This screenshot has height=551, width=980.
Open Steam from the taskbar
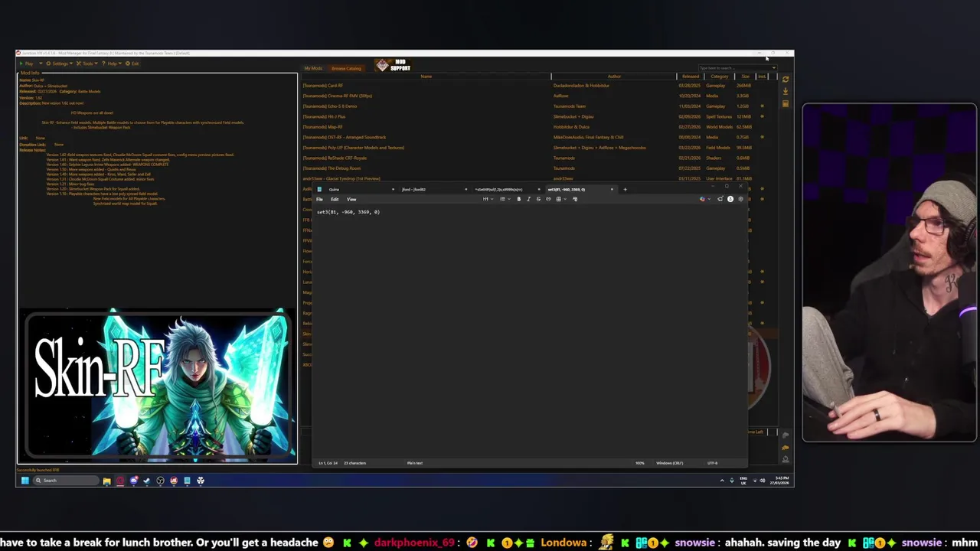pos(147,481)
